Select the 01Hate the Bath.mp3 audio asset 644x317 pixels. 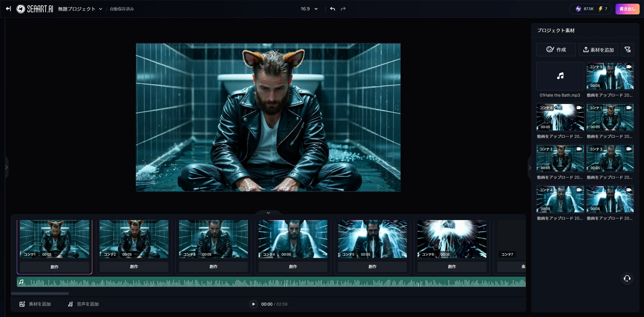(x=560, y=76)
